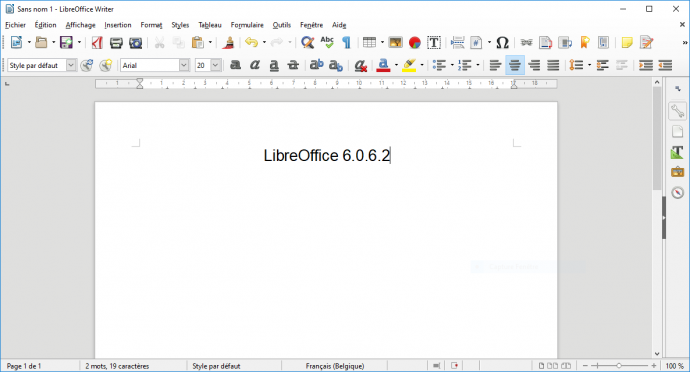
Task: Toggle Print Preview icon
Action: (x=136, y=43)
